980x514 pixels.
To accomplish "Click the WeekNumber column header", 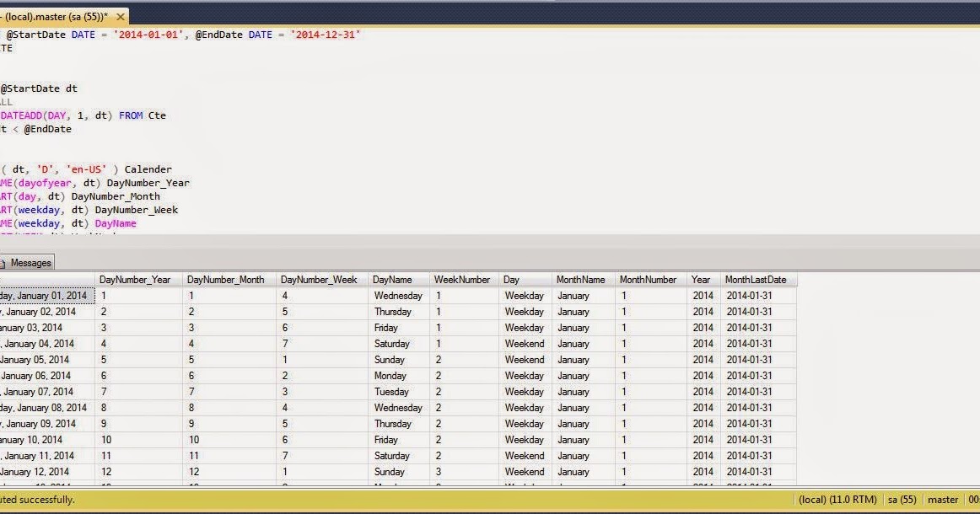I will pos(462,279).
